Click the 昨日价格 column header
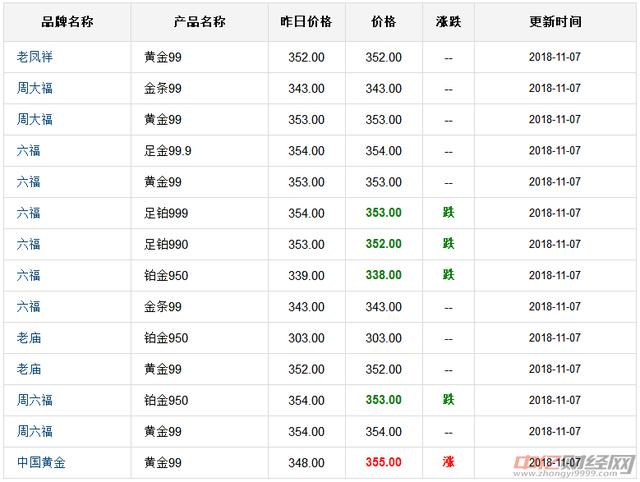 point(307,22)
